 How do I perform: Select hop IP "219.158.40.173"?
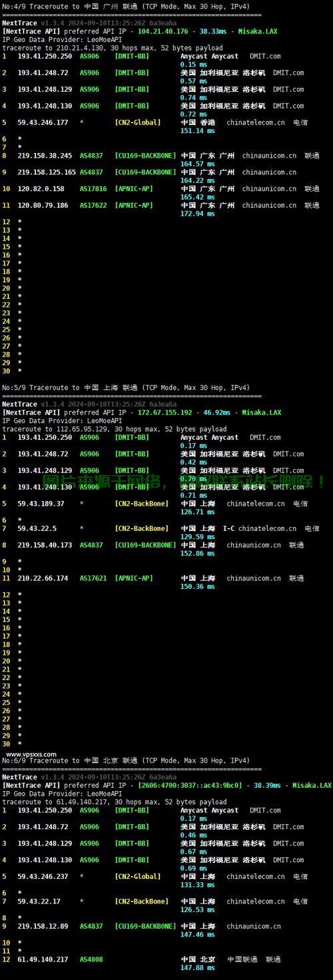coord(45,545)
